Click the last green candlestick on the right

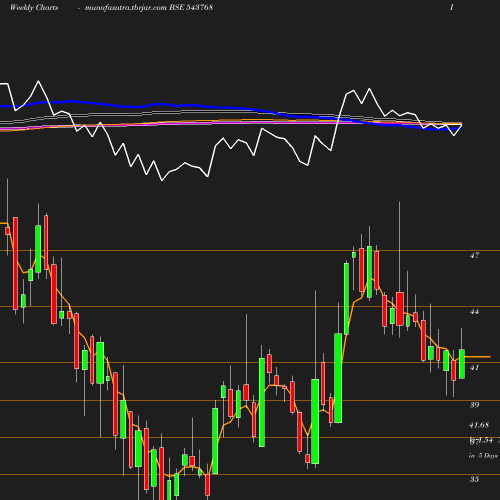coord(462,364)
